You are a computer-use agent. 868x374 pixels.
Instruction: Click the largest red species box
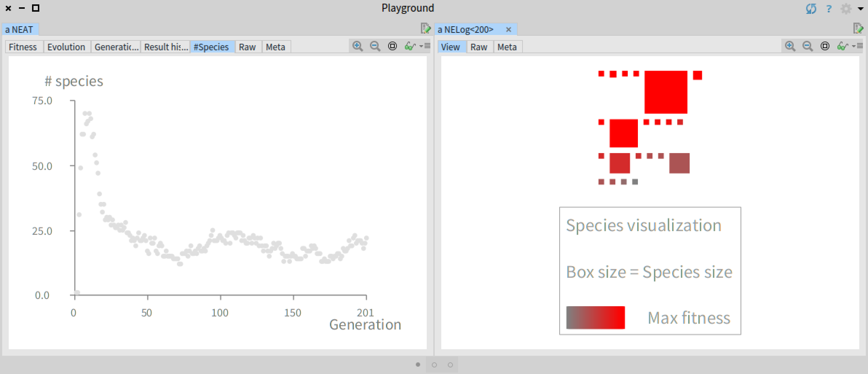pos(666,92)
